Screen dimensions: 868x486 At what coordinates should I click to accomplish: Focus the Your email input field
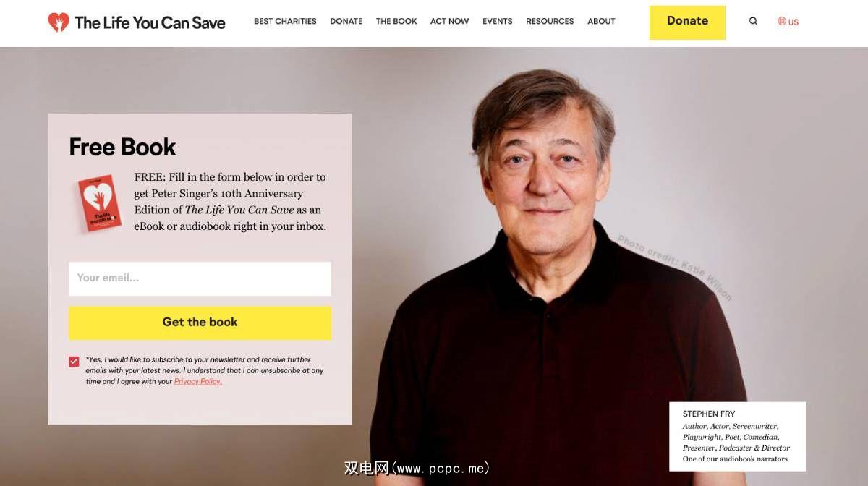200,278
